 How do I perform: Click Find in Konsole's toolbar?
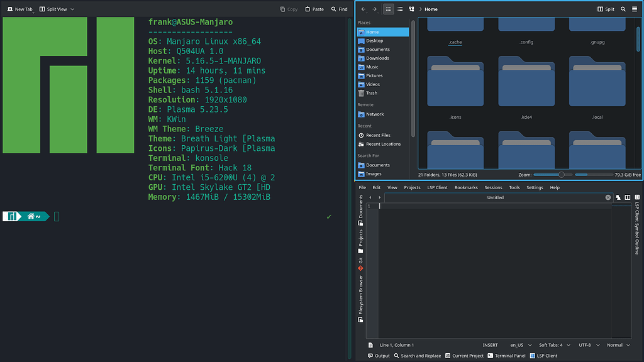point(339,9)
